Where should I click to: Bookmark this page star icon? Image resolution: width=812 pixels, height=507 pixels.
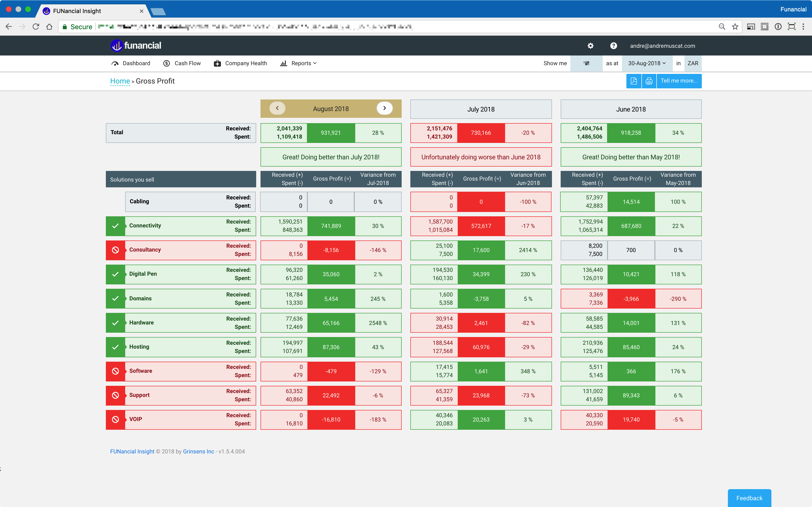coord(735,27)
